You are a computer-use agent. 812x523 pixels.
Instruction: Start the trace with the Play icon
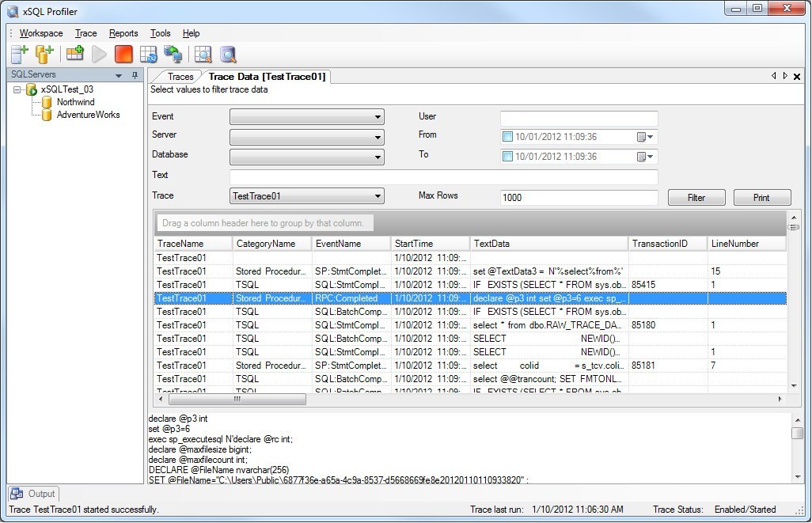coord(99,54)
